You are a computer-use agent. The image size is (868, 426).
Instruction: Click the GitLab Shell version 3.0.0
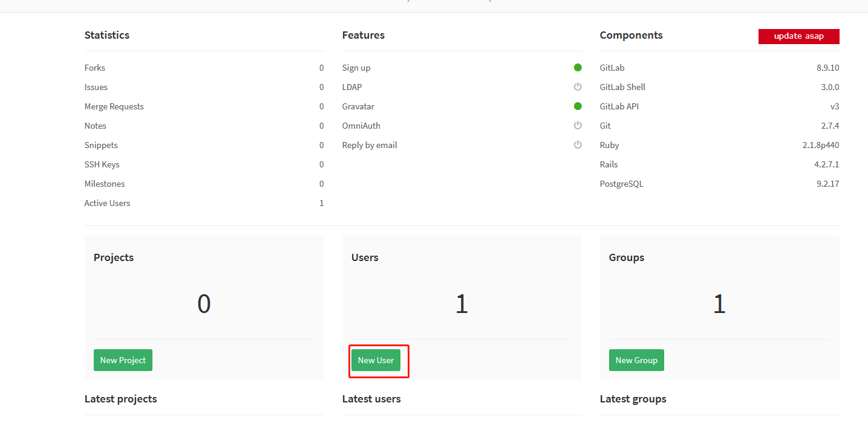click(830, 87)
